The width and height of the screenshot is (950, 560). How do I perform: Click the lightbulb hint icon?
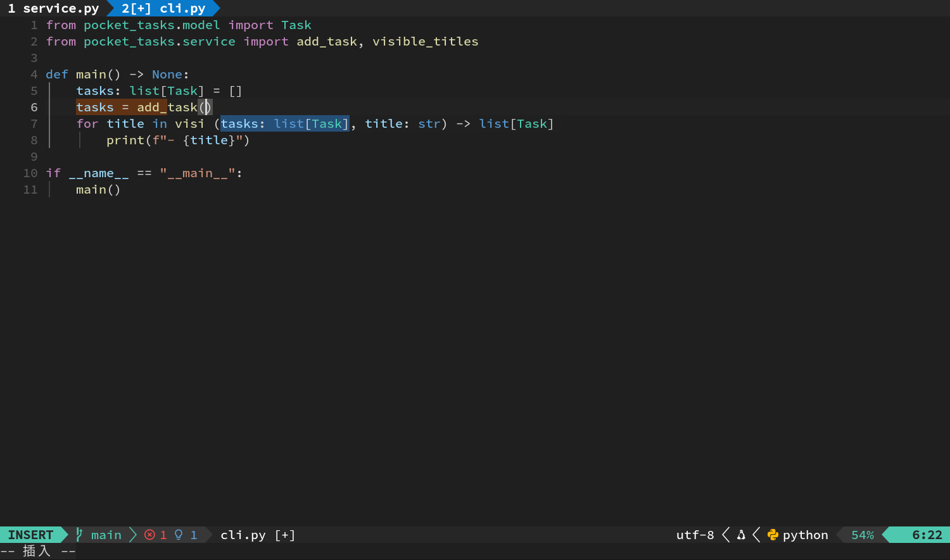[179, 535]
